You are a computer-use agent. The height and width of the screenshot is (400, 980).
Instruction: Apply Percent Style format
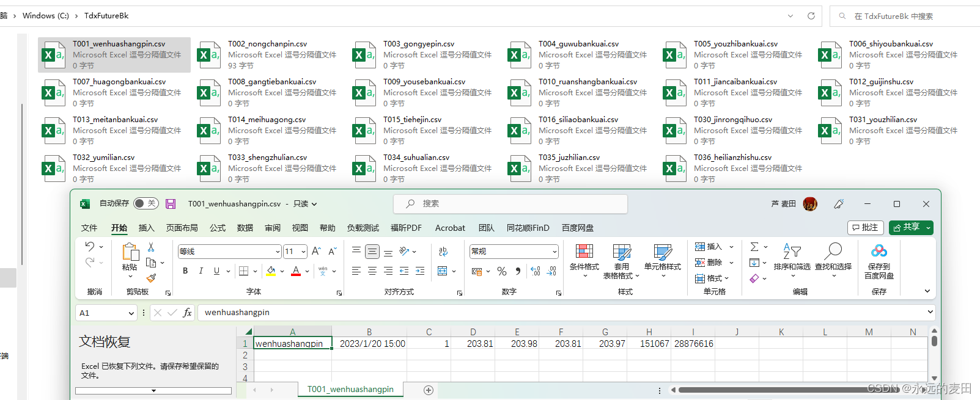(x=502, y=271)
